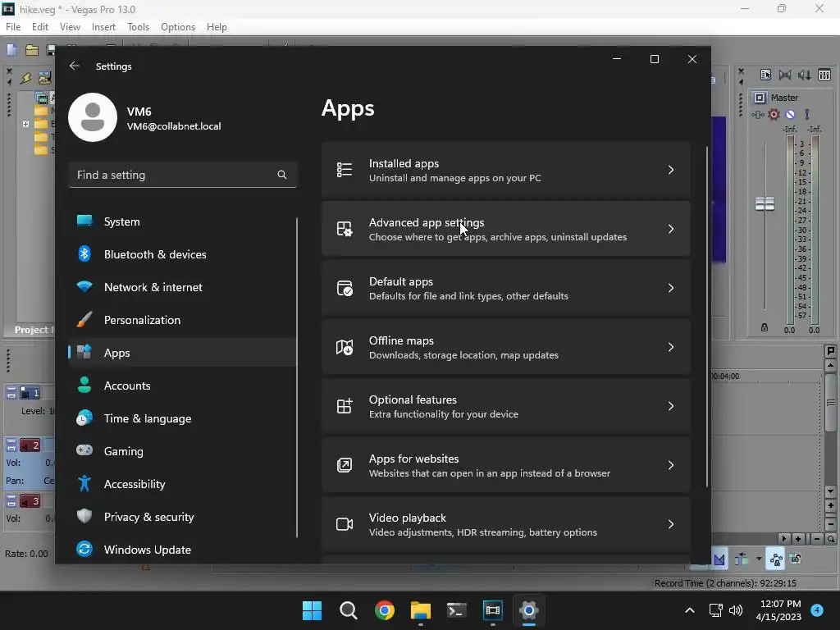Select Gaming category
The image size is (840, 630).
tap(182, 451)
